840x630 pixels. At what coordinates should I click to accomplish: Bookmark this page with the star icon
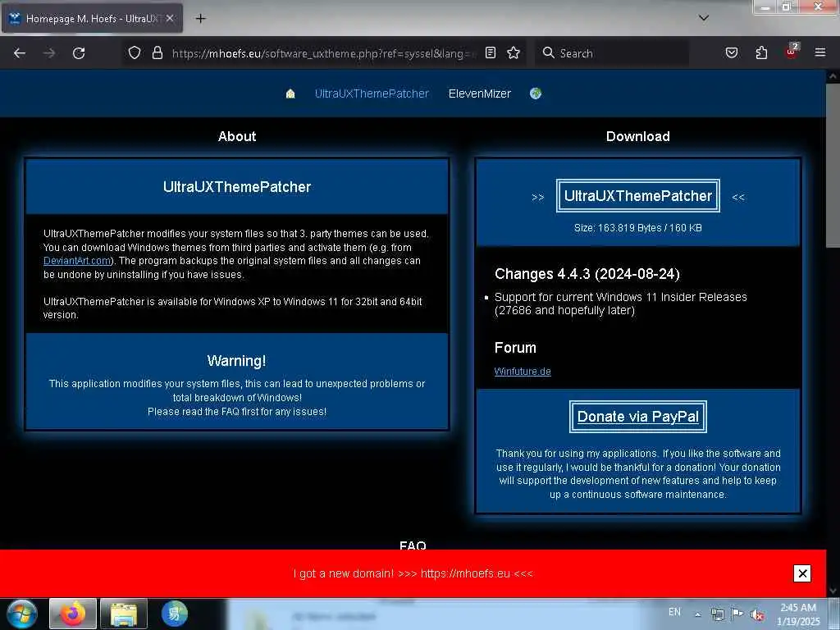[514, 52]
